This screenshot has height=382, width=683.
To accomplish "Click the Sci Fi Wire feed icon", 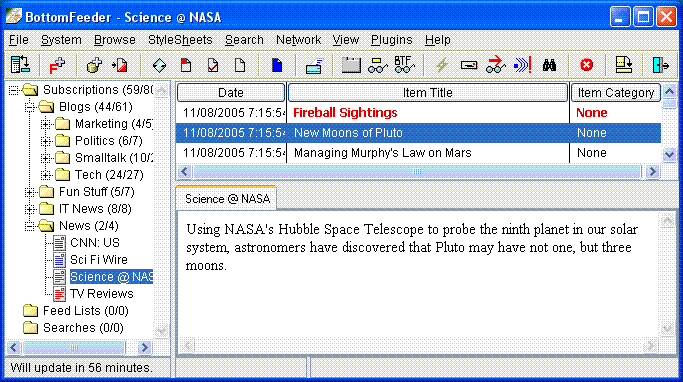I will (x=59, y=260).
